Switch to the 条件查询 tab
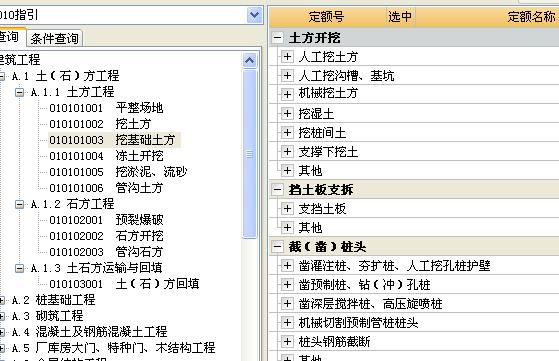 point(54,38)
